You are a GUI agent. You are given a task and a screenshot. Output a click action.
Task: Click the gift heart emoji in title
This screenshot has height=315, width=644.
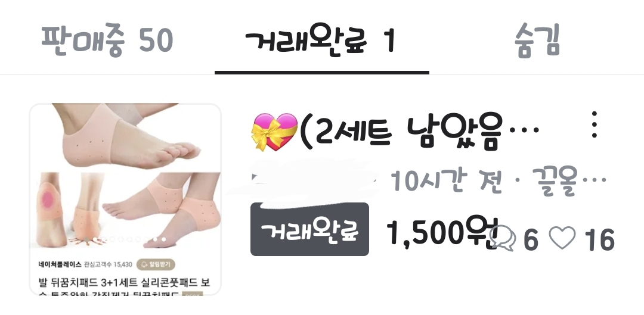pos(274,132)
